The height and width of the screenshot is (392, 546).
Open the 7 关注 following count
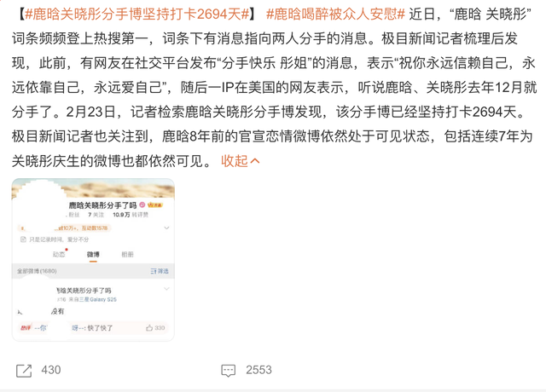(x=96, y=215)
